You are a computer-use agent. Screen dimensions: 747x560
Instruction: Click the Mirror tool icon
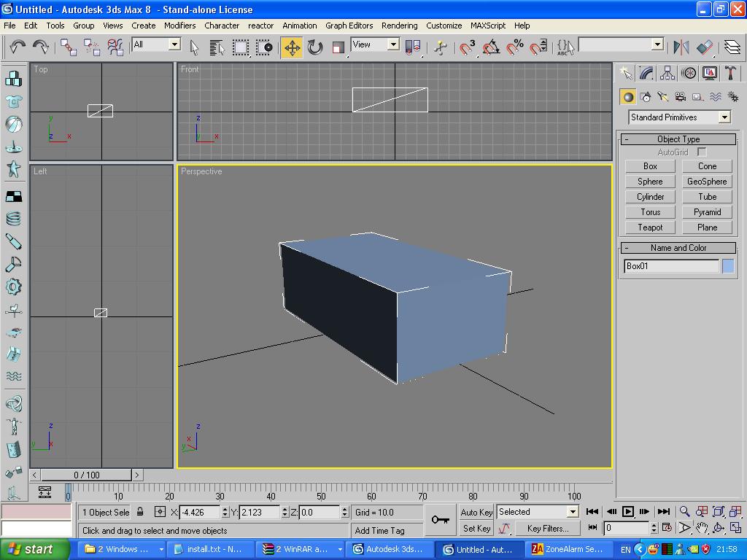pos(681,47)
